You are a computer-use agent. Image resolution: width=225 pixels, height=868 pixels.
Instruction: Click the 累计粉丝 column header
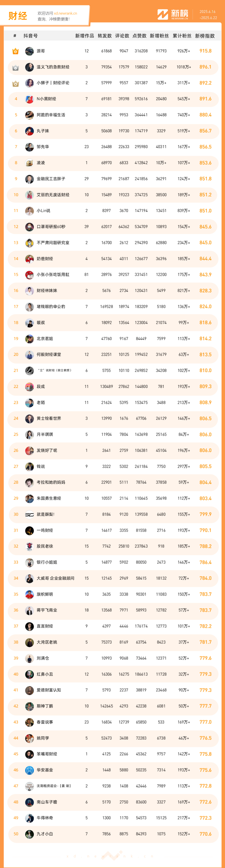pos(182,36)
